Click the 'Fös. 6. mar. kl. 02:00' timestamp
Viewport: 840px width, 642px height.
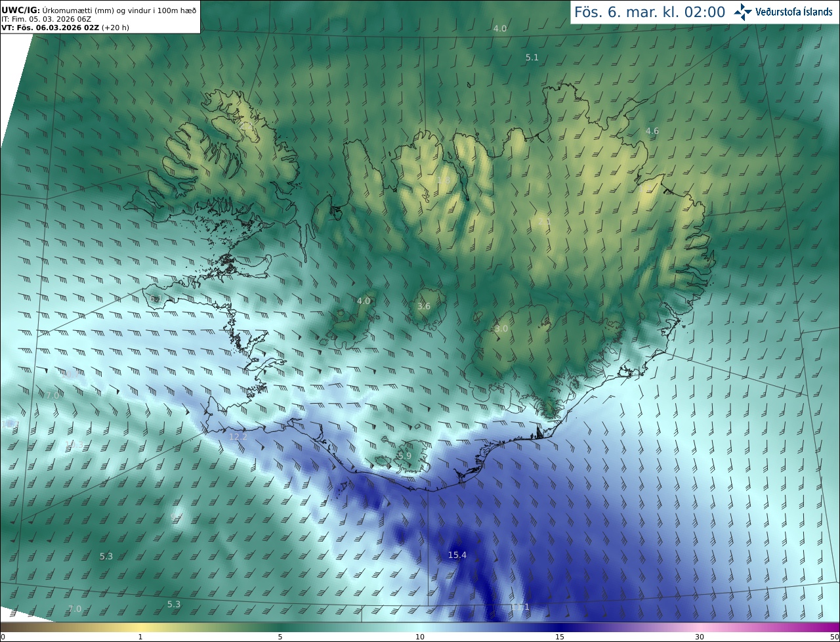click(650, 12)
